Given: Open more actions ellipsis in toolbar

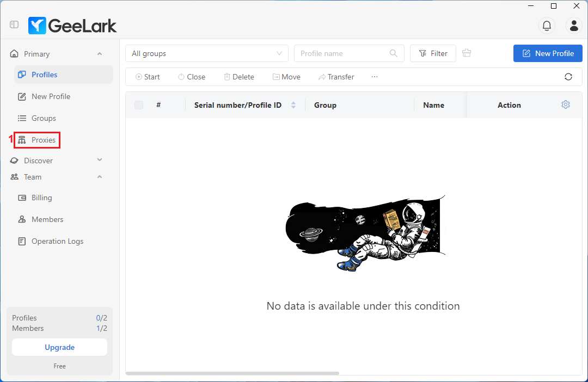Looking at the screenshot, I should [x=375, y=77].
